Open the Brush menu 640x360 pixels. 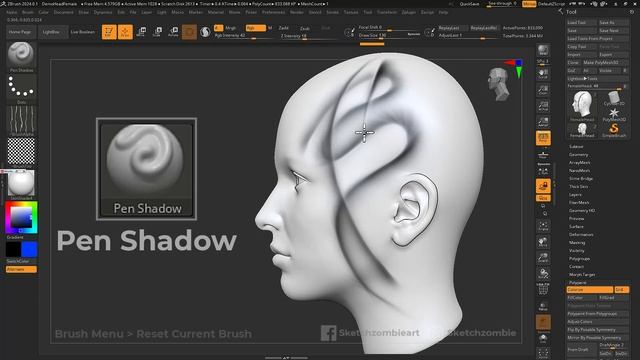[x=28, y=12]
